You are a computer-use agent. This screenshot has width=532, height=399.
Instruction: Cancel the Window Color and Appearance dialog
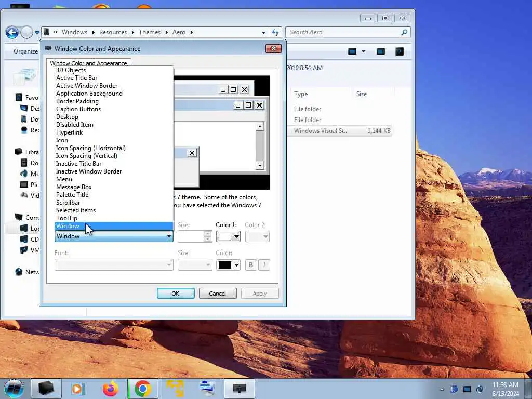click(x=218, y=294)
